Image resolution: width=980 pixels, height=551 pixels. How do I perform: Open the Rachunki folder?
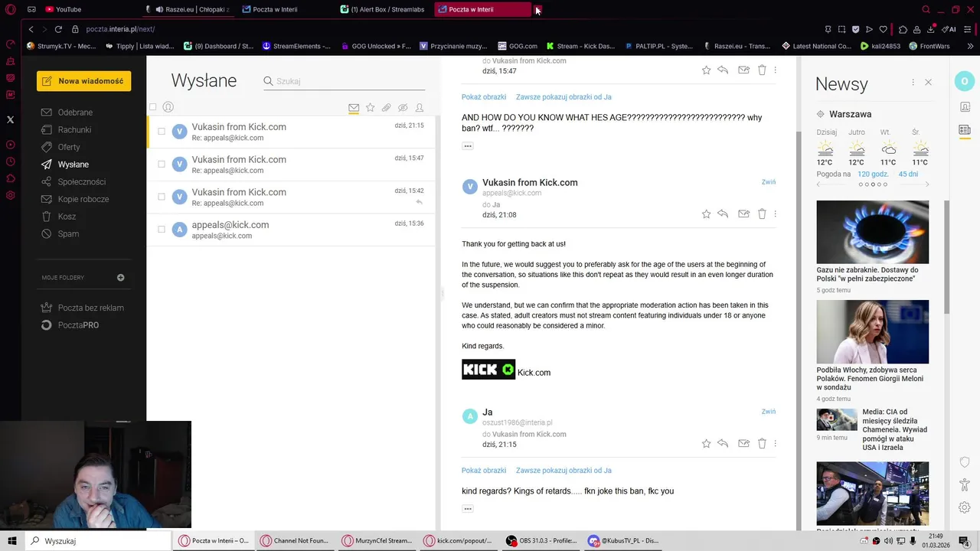click(74, 130)
